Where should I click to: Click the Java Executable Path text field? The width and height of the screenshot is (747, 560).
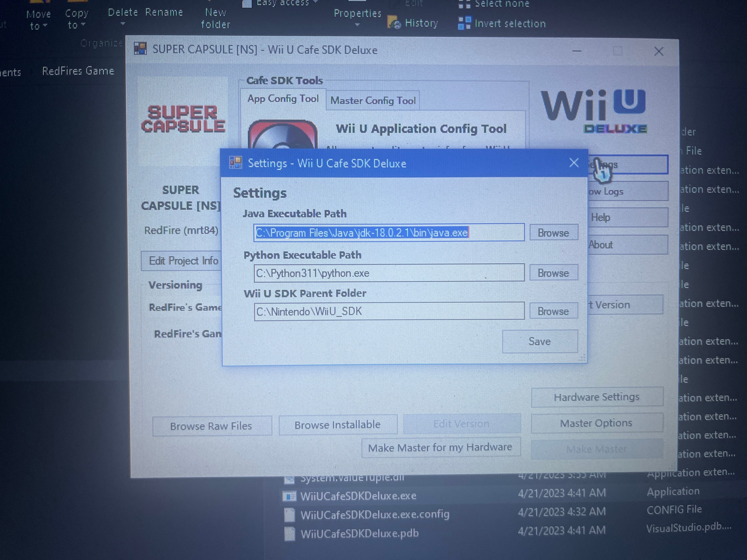[x=389, y=233]
